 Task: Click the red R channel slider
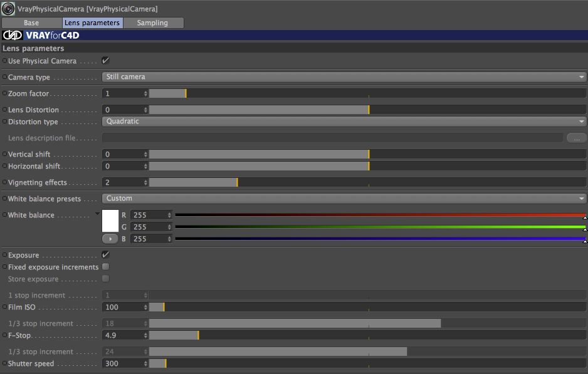point(381,215)
